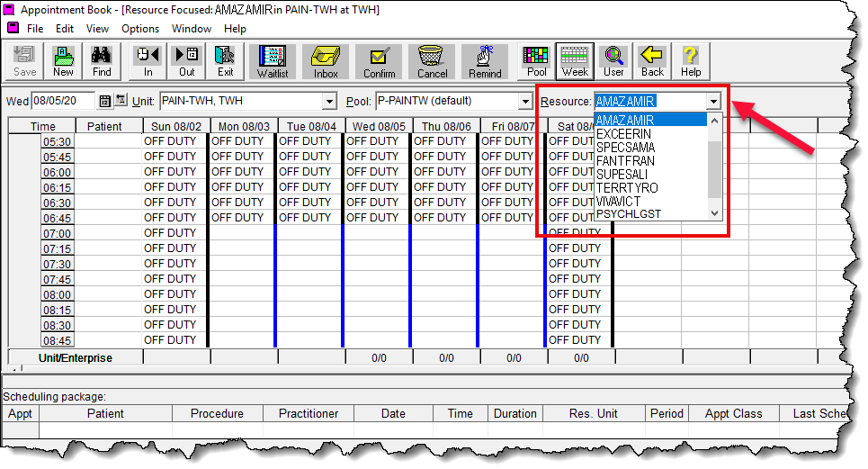This screenshot has height=469, width=868.
Task: Open the Options menu
Action: [x=140, y=29]
